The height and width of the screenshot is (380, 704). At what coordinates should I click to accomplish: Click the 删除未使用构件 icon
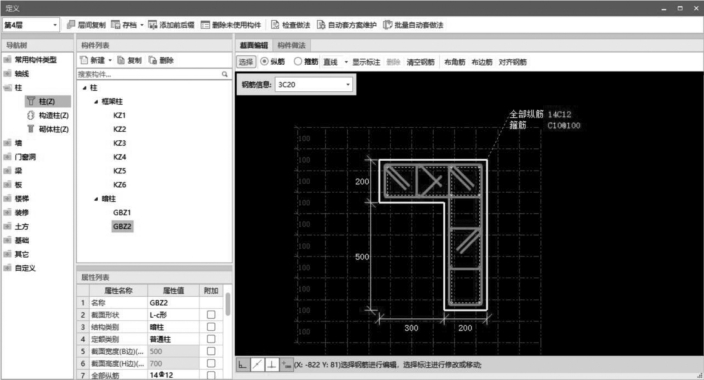point(205,25)
